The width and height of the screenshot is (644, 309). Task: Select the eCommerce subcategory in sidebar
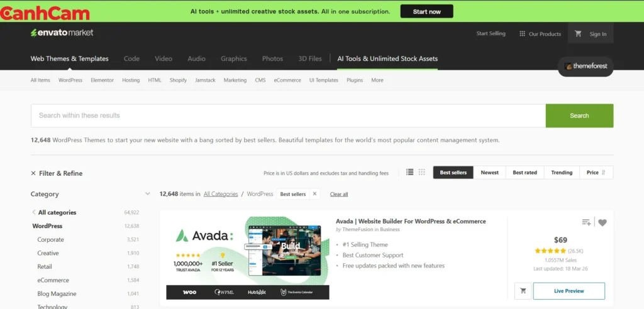53,280
